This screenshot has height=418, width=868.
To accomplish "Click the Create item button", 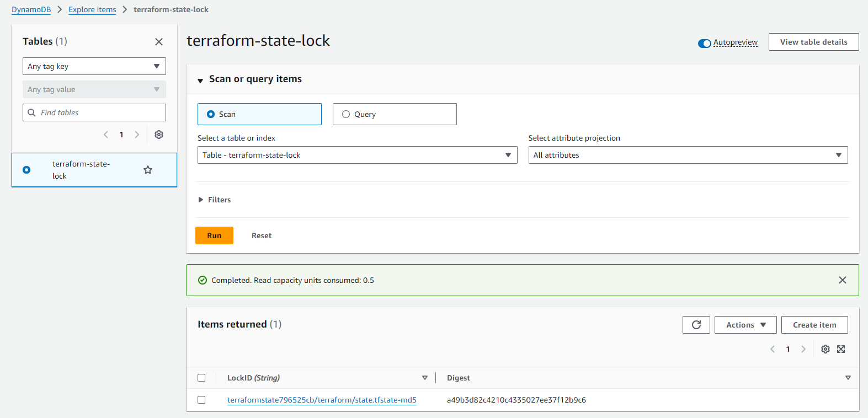I will [814, 325].
